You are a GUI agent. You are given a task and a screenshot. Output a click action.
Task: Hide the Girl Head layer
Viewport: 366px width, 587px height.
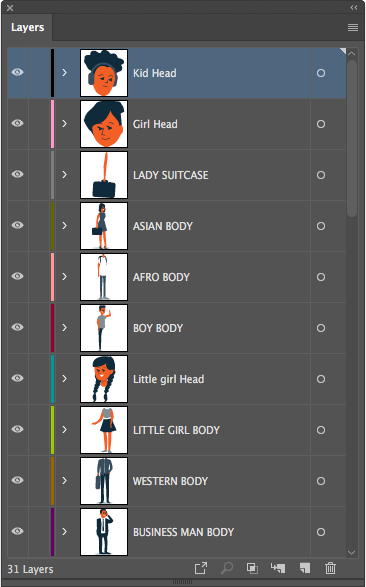click(17, 123)
